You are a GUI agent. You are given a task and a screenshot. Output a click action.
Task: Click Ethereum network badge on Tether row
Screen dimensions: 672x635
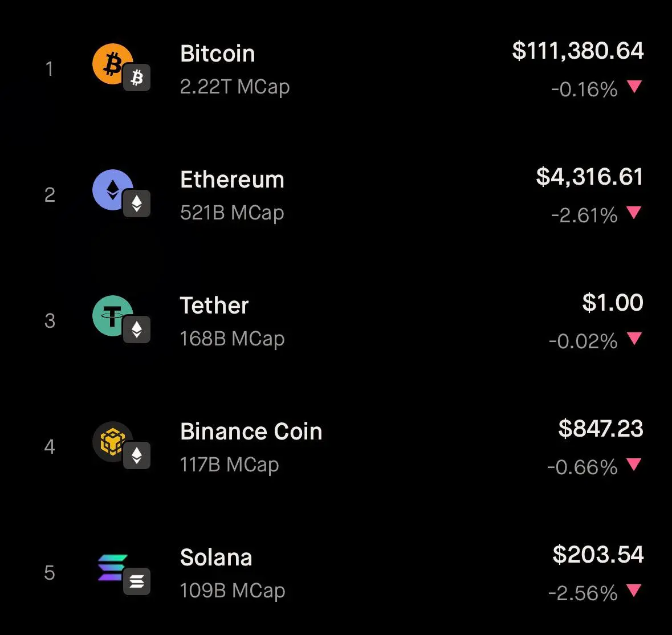tap(137, 329)
